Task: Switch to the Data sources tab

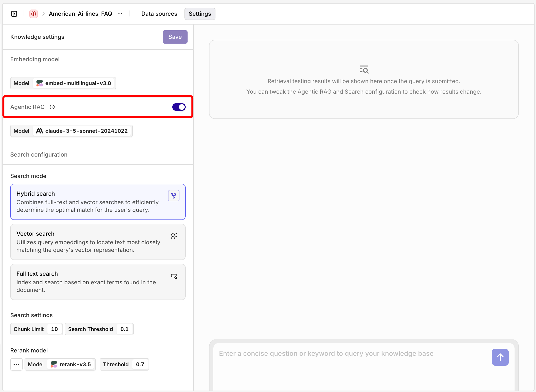Action: (x=159, y=14)
